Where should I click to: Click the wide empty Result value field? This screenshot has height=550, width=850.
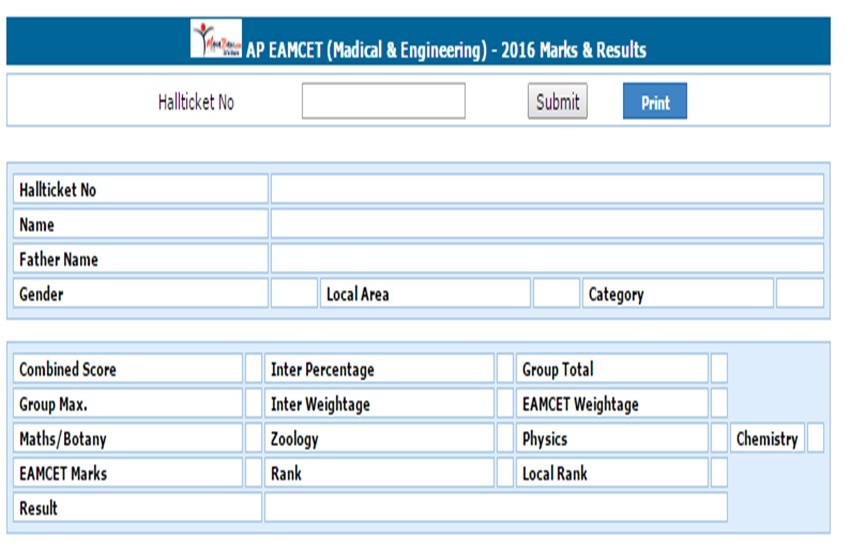point(495,508)
